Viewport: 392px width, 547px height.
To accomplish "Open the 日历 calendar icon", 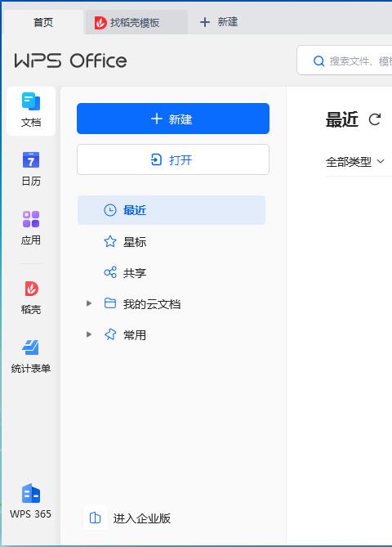I will pos(31,160).
